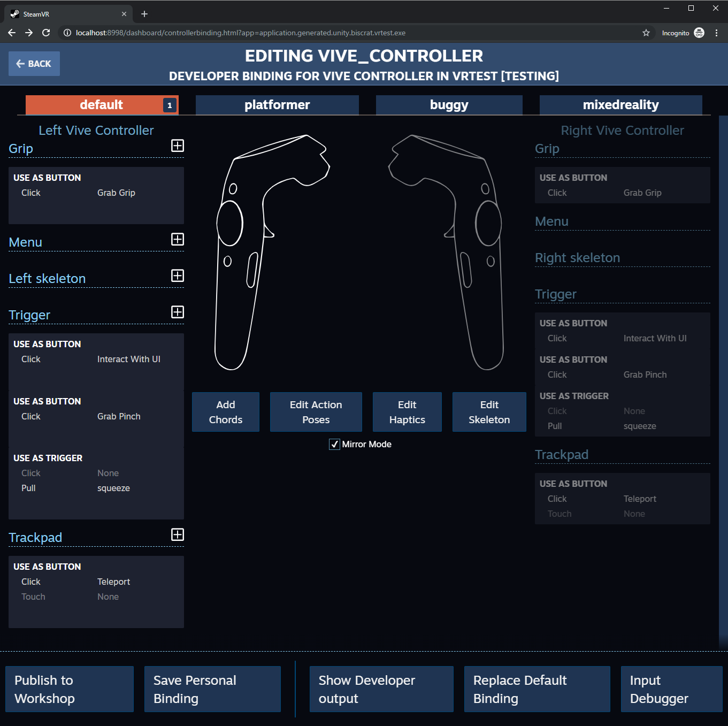
Task: Click the plus icon next to Grip
Action: [x=177, y=146]
